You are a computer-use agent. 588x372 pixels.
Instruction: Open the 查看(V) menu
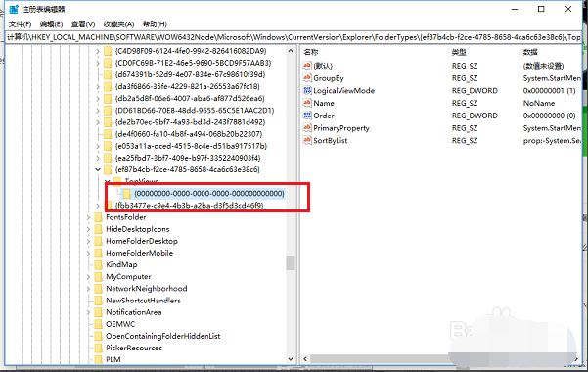click(x=83, y=24)
